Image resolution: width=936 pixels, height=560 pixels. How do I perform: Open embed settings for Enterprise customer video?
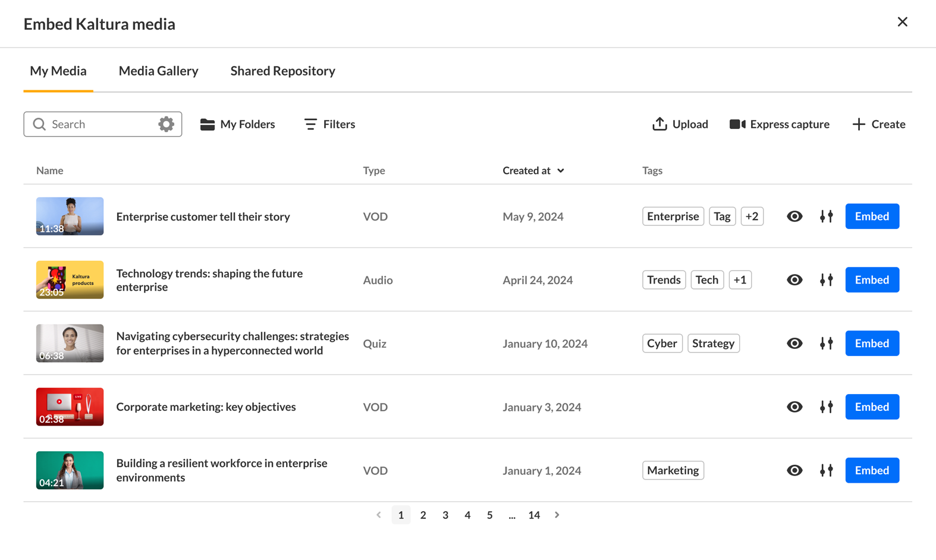tap(826, 216)
